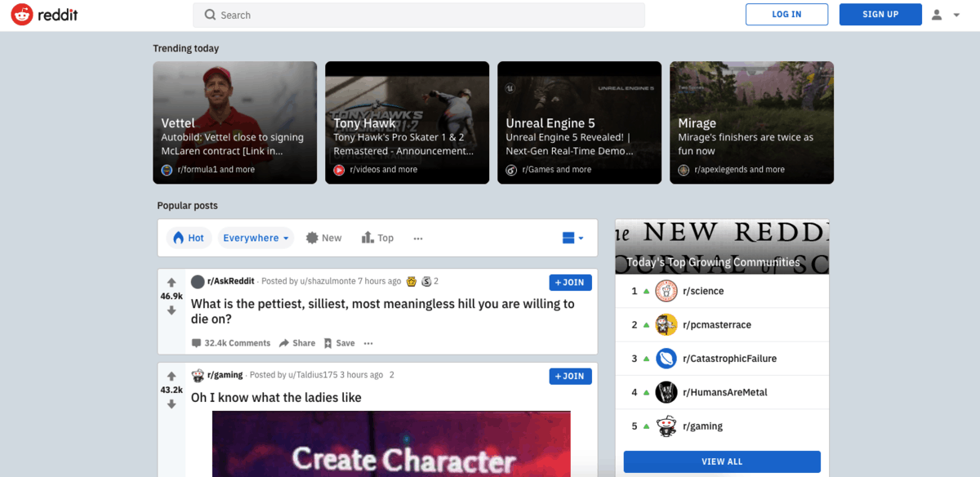
Task: Click the gold award icon on AskReddit post
Action: tap(412, 282)
